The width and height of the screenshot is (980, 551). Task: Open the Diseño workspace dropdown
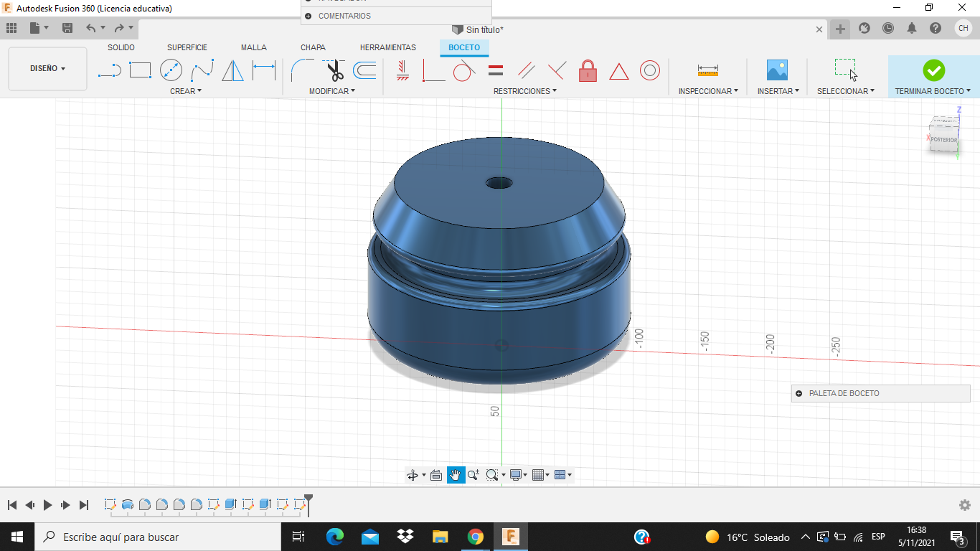tap(47, 69)
